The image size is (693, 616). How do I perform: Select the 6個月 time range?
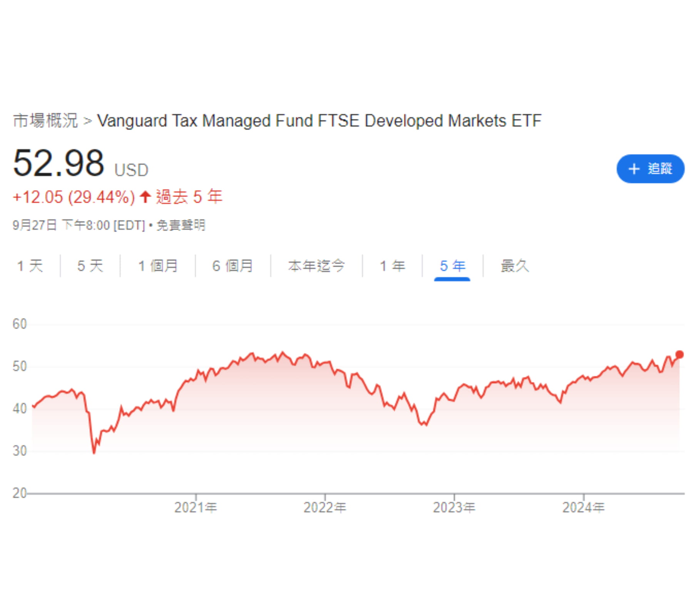point(233,265)
